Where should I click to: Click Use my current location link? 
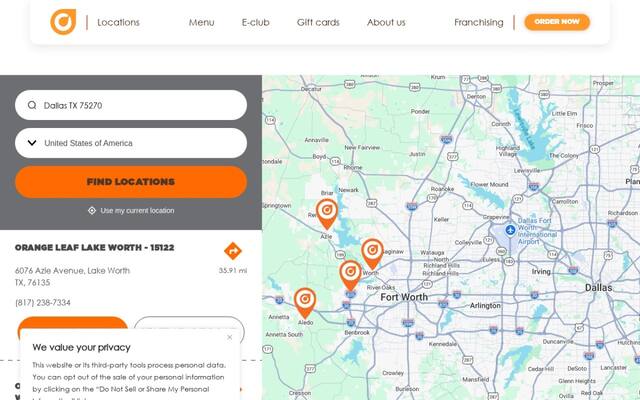(137, 211)
